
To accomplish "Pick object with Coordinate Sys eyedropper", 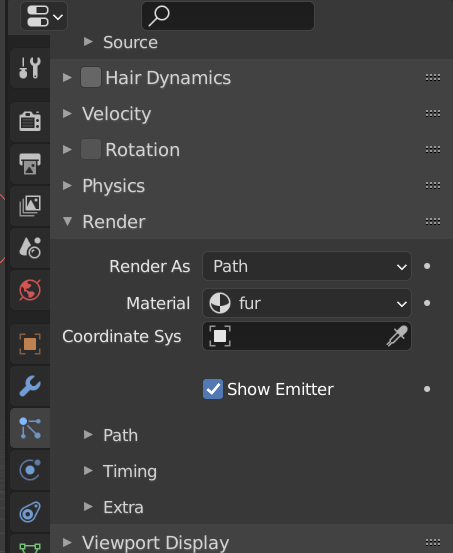I will coord(397,336).
